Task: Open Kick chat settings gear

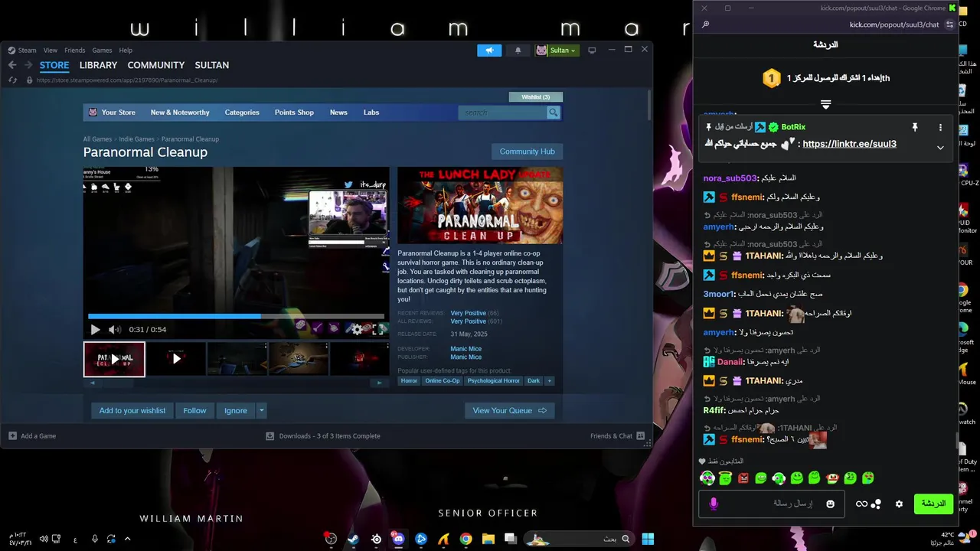Action: pyautogui.click(x=899, y=504)
